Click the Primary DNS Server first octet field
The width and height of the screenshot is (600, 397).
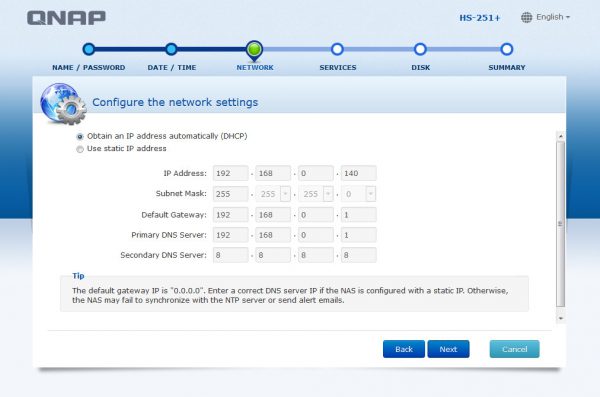point(231,235)
